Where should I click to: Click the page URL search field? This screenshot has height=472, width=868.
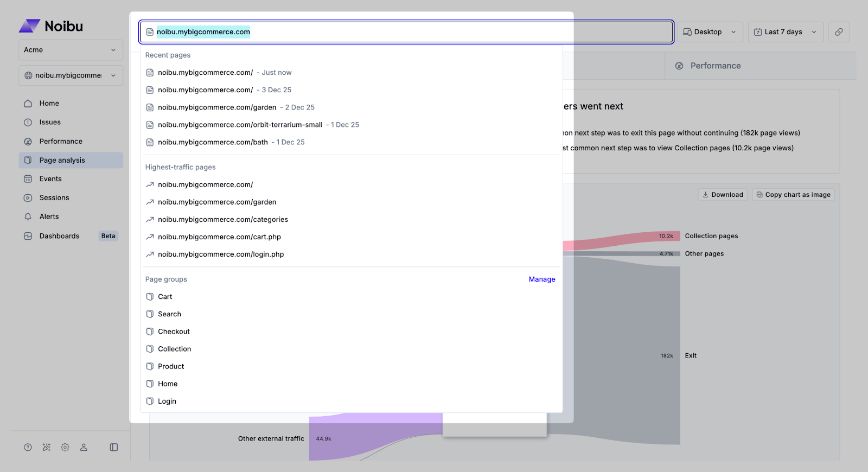click(x=406, y=32)
